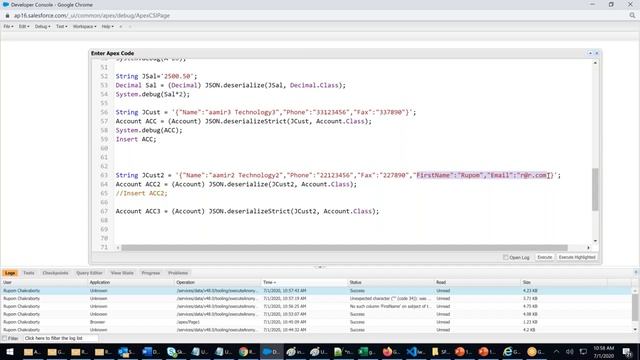Viewport: 640px width, 360px height.
Task: Click the back arrow beside Help
Action: tap(121, 27)
